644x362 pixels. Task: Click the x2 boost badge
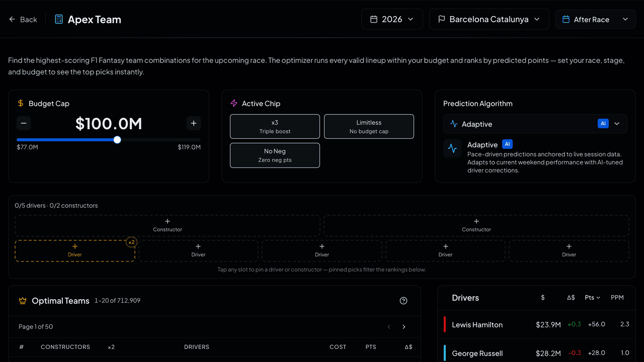pos(131,242)
